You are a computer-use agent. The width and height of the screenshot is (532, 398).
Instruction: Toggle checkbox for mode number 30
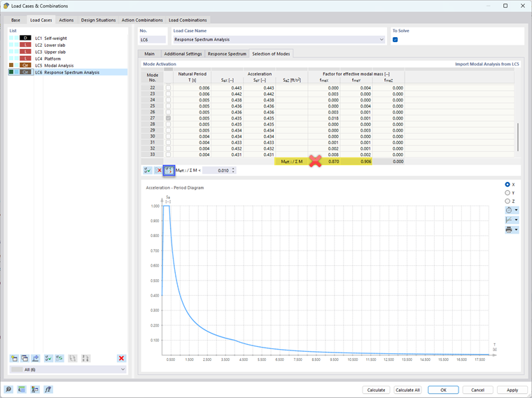click(x=168, y=136)
